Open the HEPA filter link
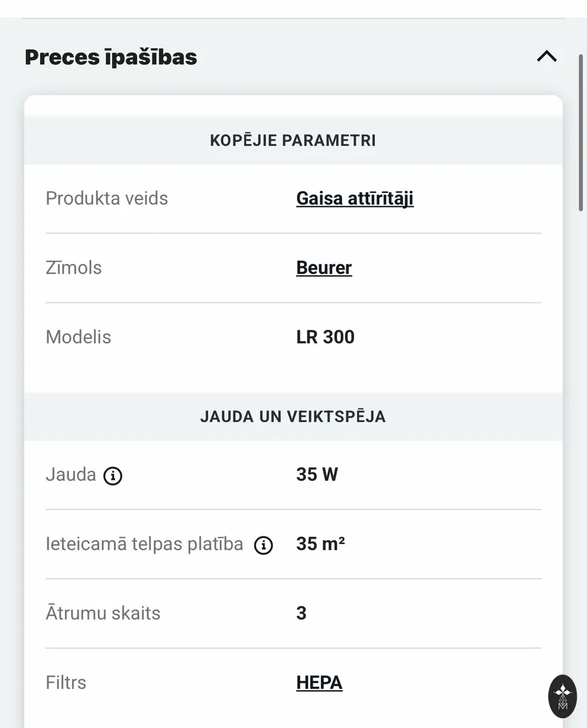This screenshot has height=728, width=587. tap(319, 682)
